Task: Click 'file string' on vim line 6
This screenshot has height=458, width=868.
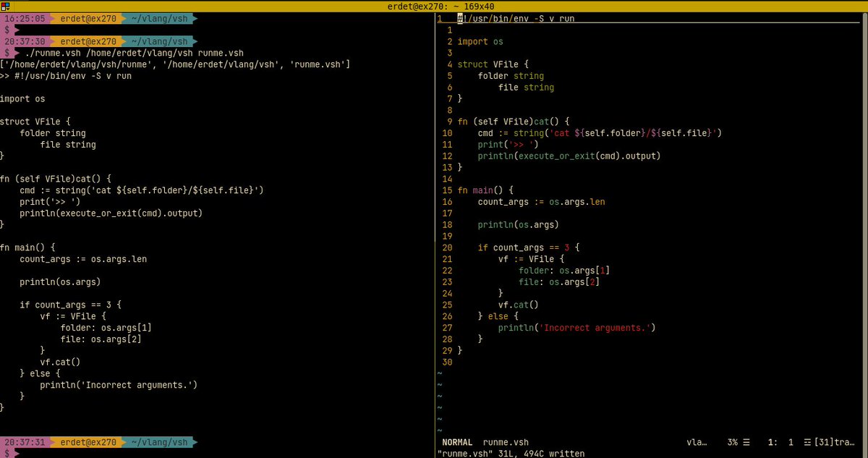Action: click(x=526, y=88)
